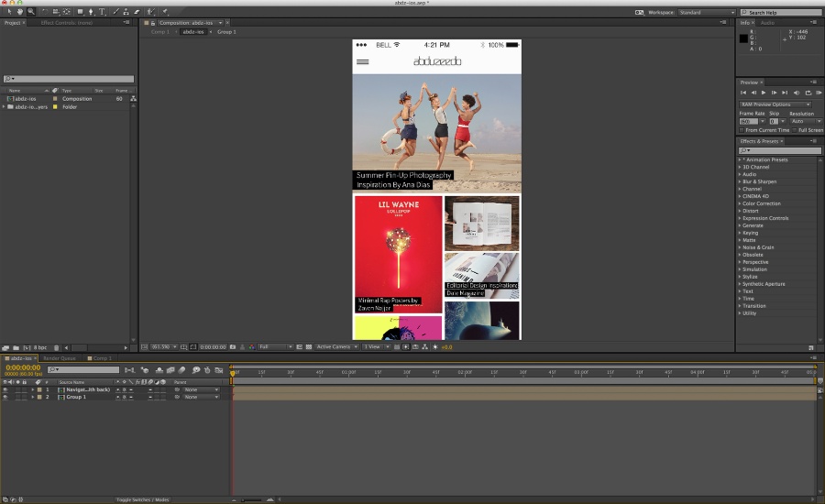
Task: Open the 1 View layout dropdown
Action: point(376,347)
